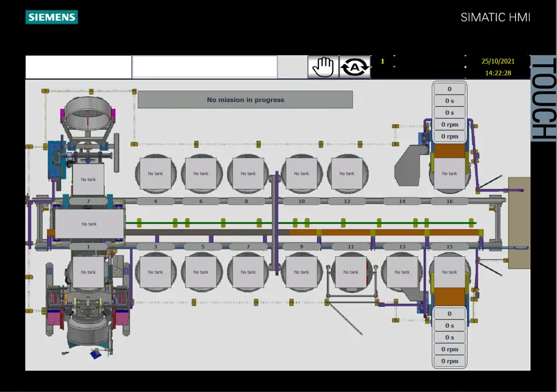This screenshot has height=392, width=557.
Task: Select No tank box at station 8
Action: 248,173
